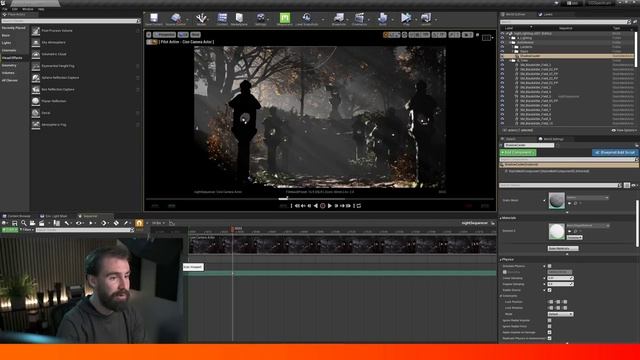Open the Sequencer frame rate dropdown

(x=158, y=223)
